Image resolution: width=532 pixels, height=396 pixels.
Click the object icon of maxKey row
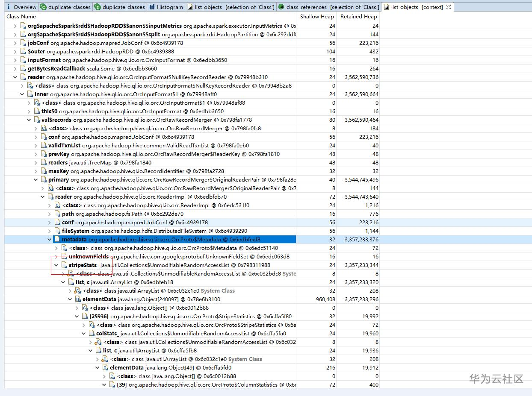coord(44,171)
